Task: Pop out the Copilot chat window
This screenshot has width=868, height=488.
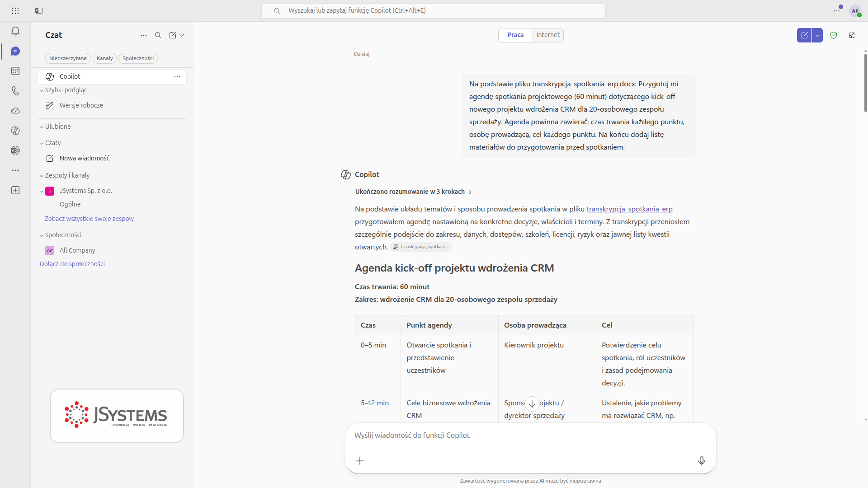Action: pos(852,35)
